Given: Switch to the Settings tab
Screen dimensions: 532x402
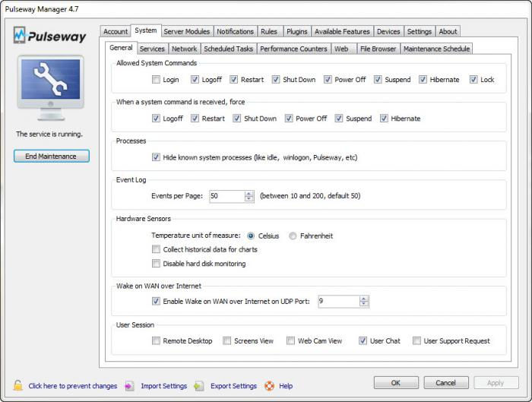Looking at the screenshot, I should [420, 32].
